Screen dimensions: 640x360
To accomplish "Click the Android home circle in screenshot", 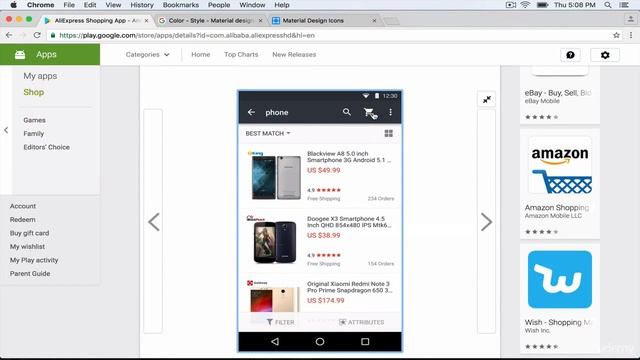I will 320,341.
